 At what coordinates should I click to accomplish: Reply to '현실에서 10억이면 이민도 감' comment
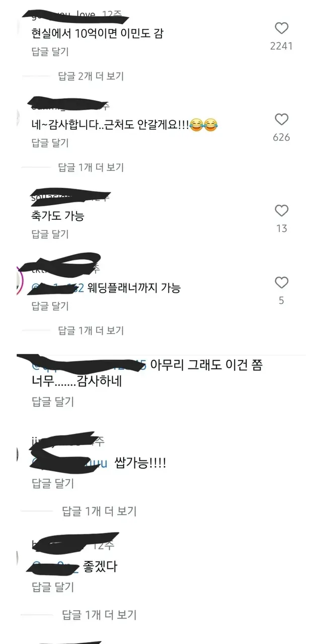(x=50, y=52)
